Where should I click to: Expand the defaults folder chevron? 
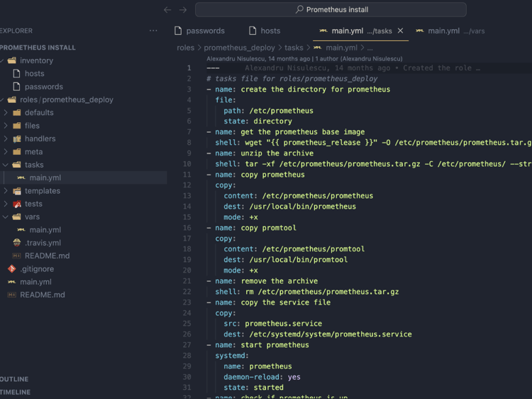point(6,112)
